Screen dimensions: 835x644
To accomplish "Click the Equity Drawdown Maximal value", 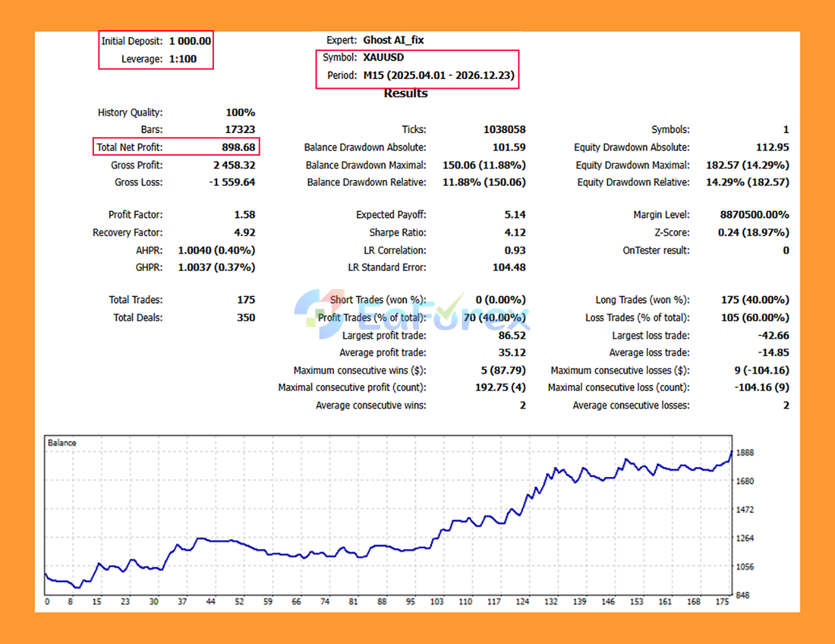I will tap(748, 165).
